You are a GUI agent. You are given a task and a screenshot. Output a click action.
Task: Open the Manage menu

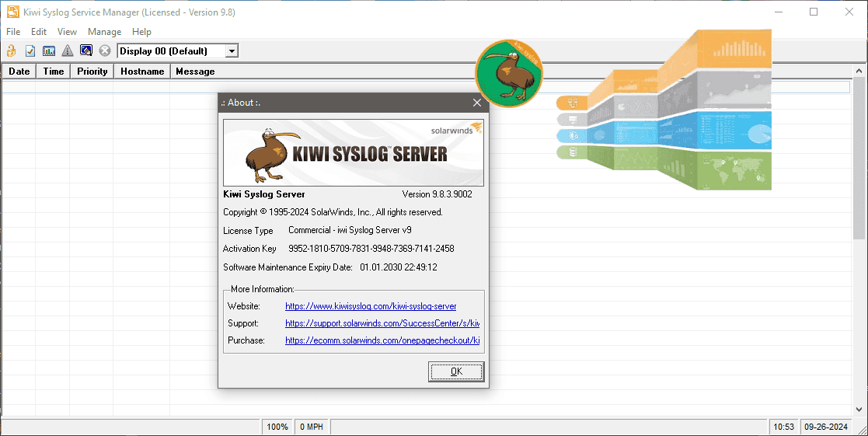104,32
